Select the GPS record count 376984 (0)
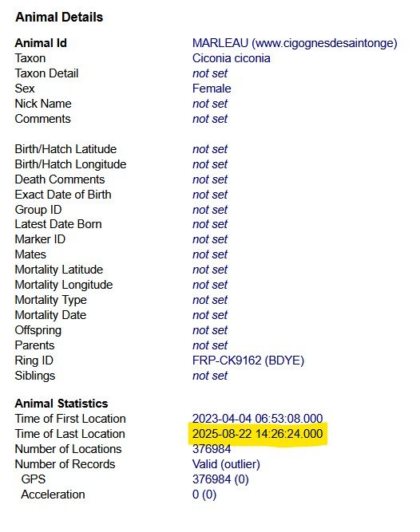 pyautogui.click(x=220, y=479)
